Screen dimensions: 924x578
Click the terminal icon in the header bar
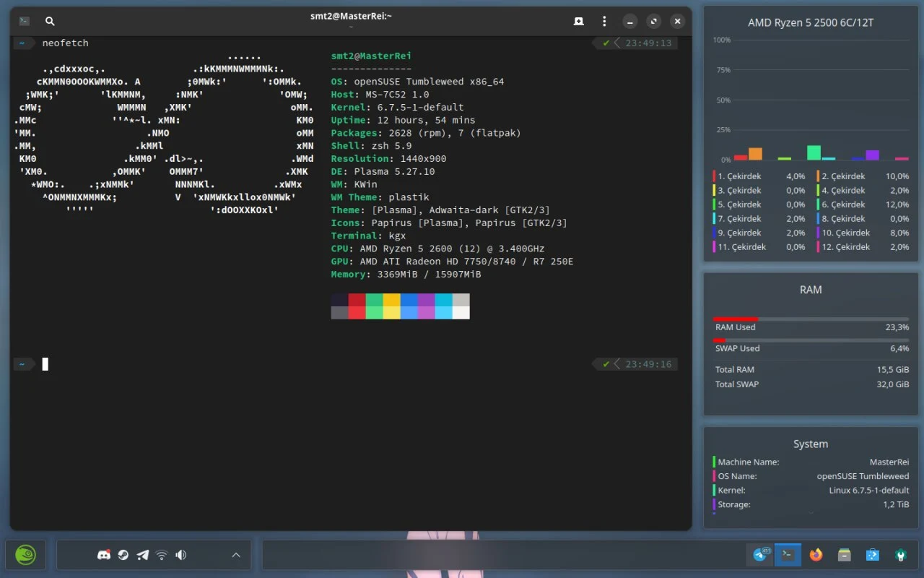[x=25, y=22]
